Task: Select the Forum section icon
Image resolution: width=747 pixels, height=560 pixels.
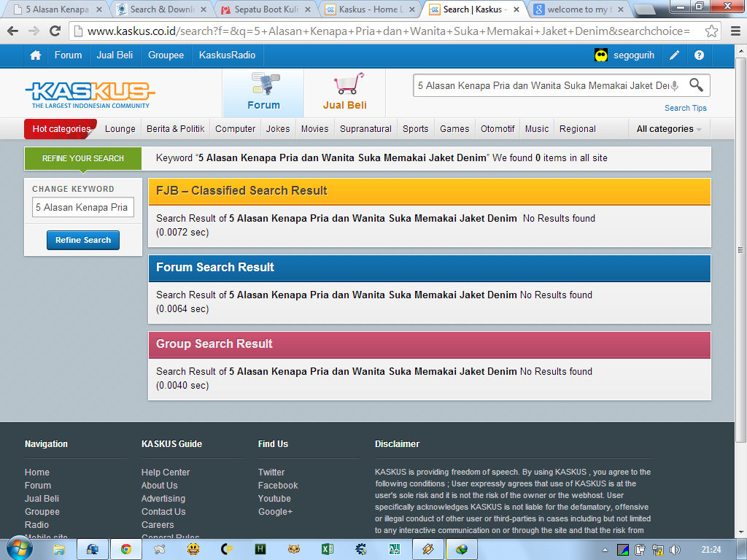Action: click(263, 93)
